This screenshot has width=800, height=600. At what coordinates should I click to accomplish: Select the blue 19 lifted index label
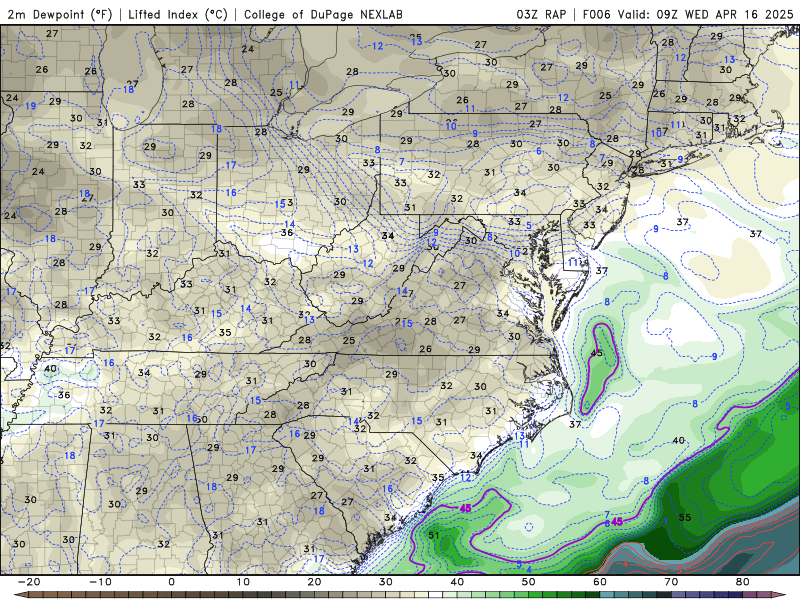tap(31, 106)
